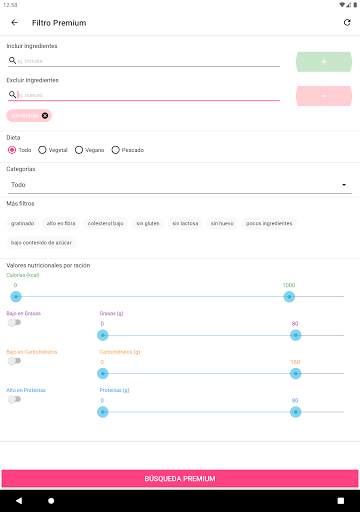Screen dimensions: 360x512
Task: Toggle the sin gluten chip
Action: (x=148, y=223)
